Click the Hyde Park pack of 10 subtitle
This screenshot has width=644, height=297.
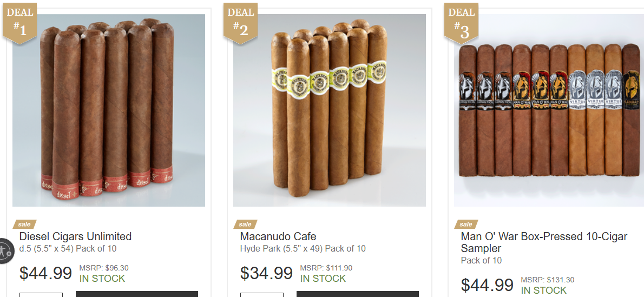pyautogui.click(x=303, y=248)
